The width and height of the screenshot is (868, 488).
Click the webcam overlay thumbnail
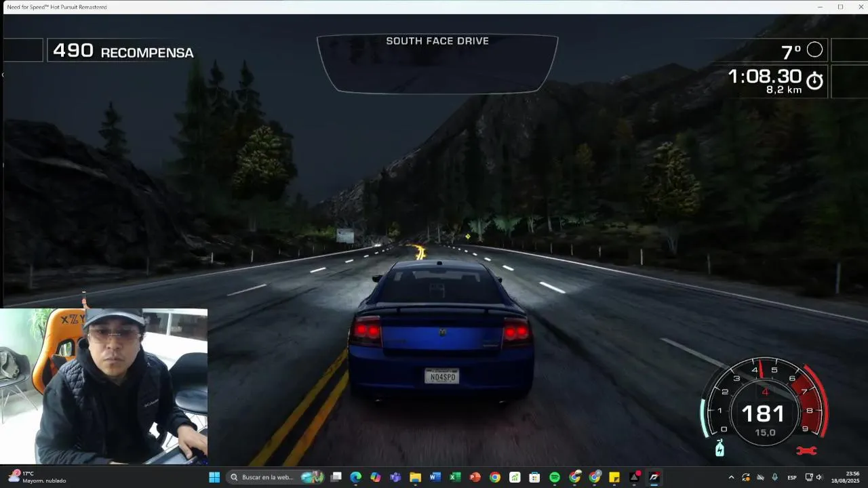104,387
